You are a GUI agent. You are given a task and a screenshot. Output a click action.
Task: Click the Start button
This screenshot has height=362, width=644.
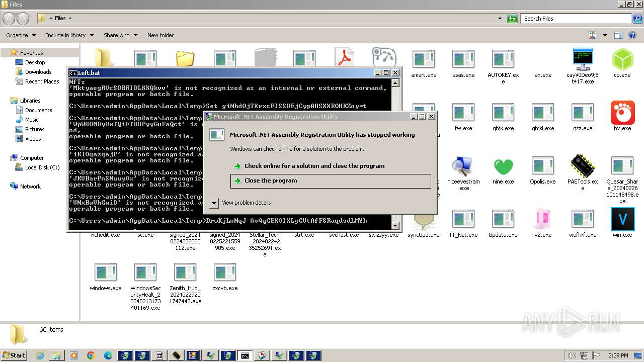(x=14, y=355)
